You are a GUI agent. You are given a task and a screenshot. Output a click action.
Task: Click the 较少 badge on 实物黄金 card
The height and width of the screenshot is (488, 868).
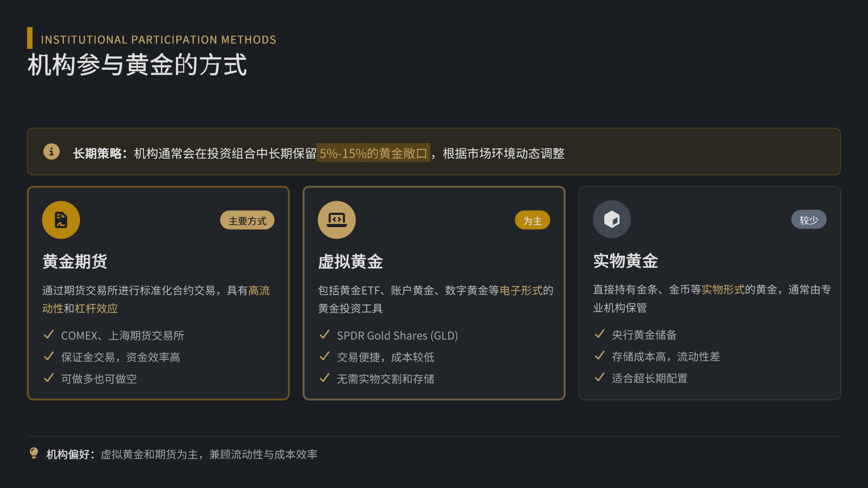(809, 220)
